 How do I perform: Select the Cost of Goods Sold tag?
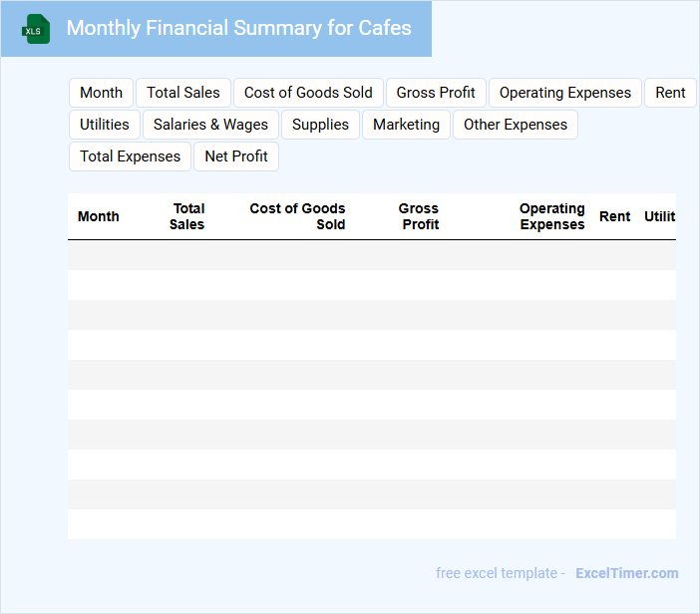tap(308, 93)
